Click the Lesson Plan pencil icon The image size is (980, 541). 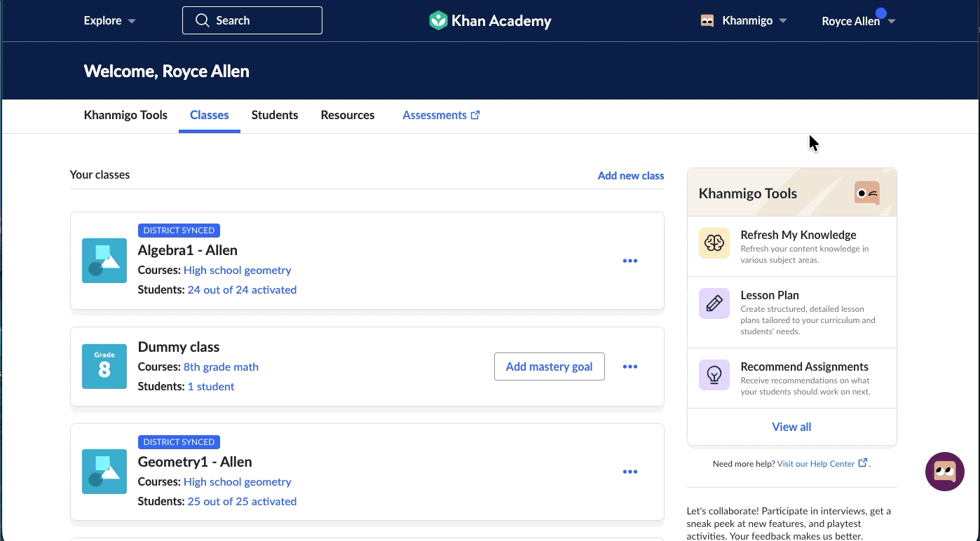pos(714,303)
